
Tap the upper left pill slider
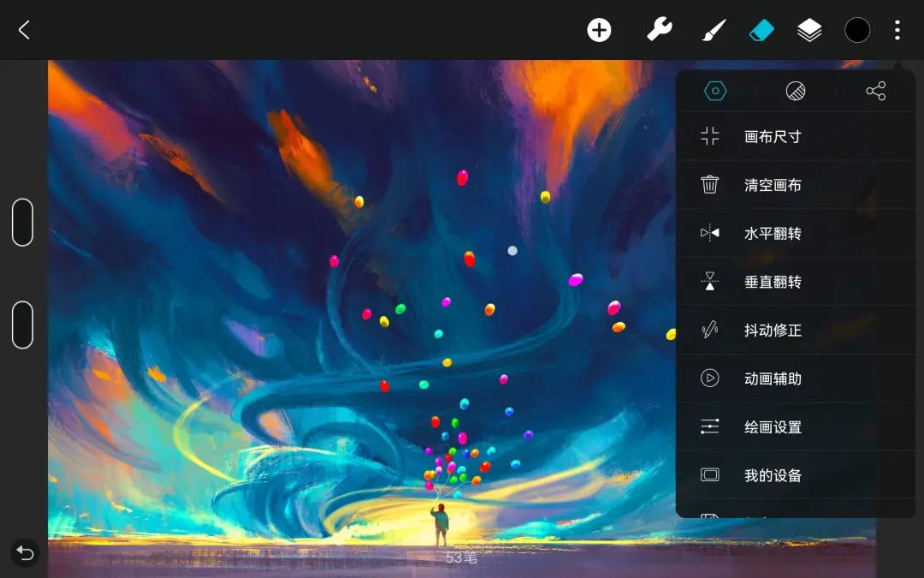click(x=22, y=223)
